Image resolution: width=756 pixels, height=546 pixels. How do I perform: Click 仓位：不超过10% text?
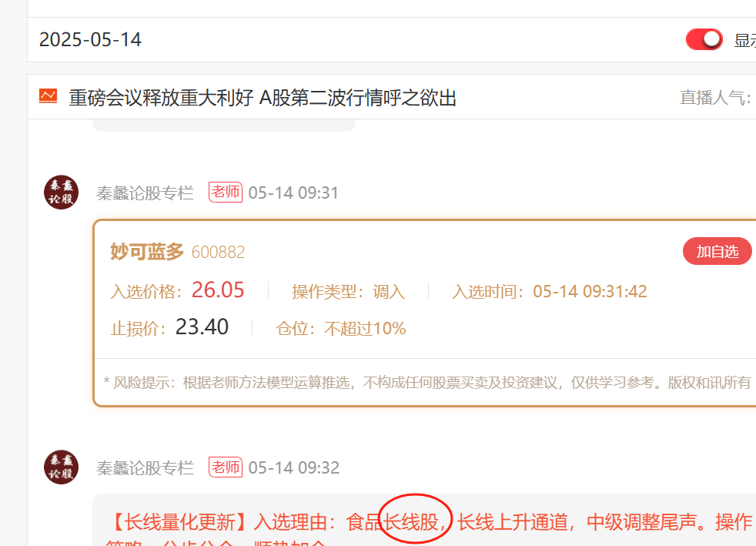(341, 329)
